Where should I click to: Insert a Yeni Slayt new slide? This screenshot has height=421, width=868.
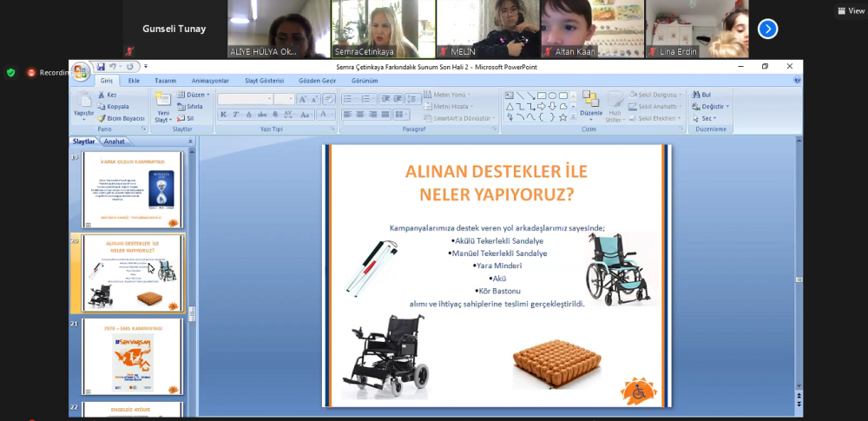(x=163, y=107)
